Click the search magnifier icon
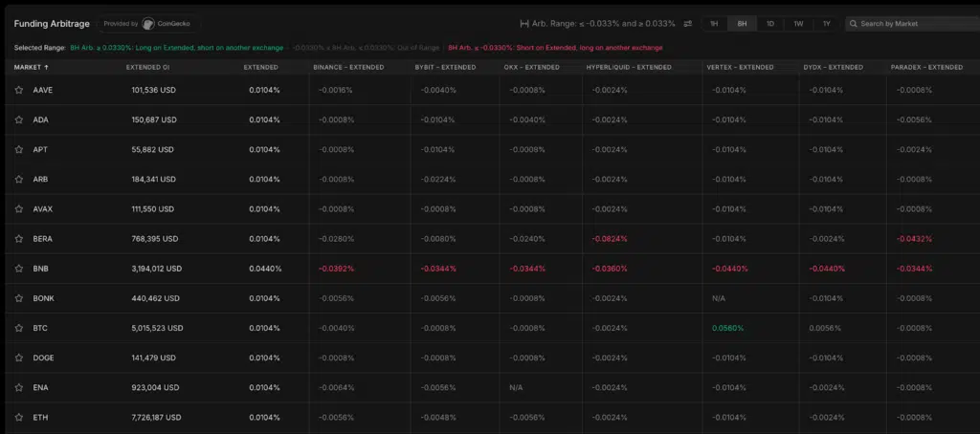This screenshot has width=980, height=434. (x=854, y=24)
